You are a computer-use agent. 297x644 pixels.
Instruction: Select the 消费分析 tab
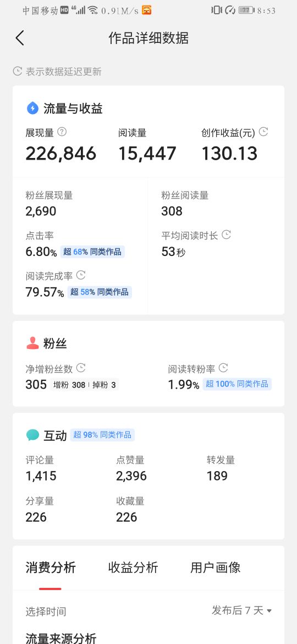click(x=51, y=567)
